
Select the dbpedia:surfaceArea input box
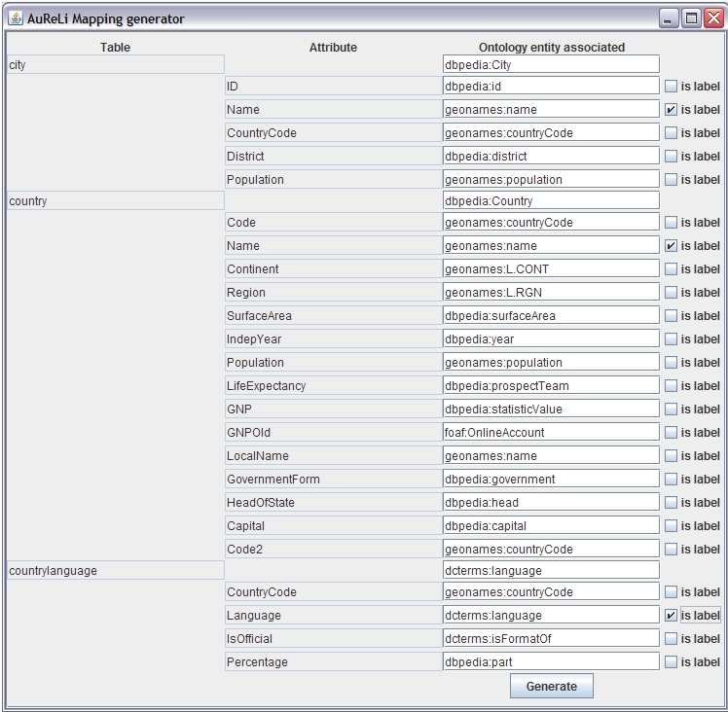click(x=551, y=316)
